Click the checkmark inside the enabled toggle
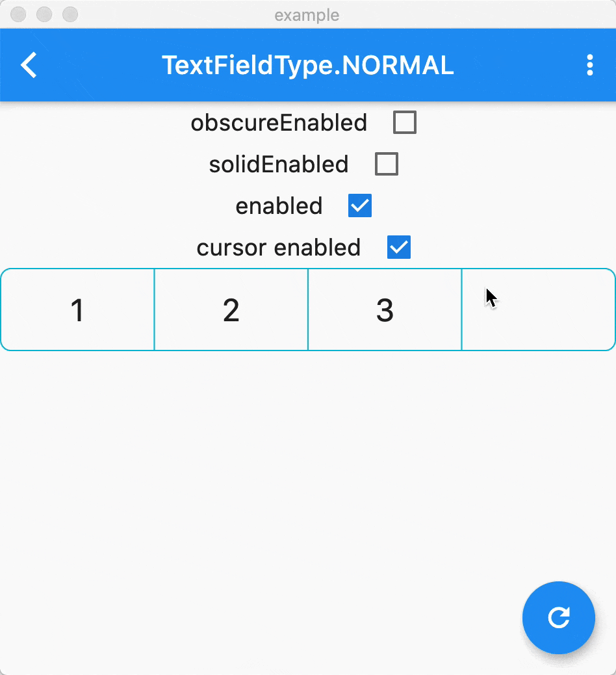The height and width of the screenshot is (675, 616). 359,205
